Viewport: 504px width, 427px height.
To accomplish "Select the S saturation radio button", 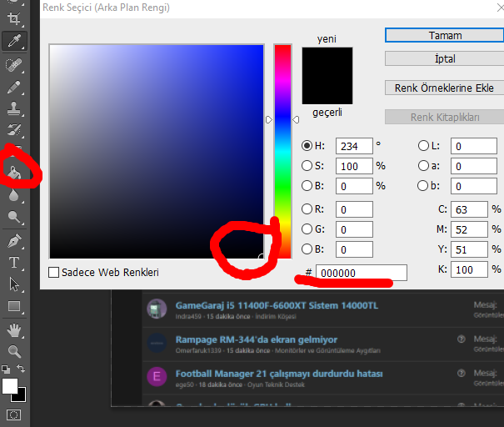I will pyautogui.click(x=307, y=166).
